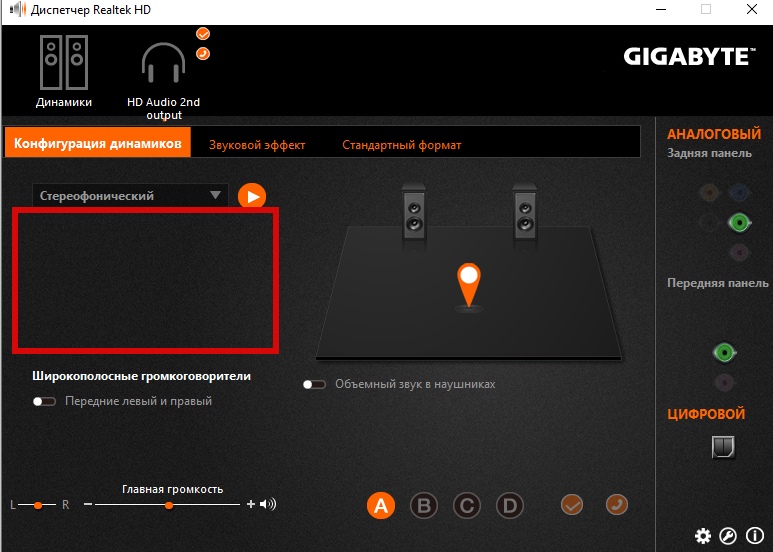Open settings with the gear icon

click(703, 535)
